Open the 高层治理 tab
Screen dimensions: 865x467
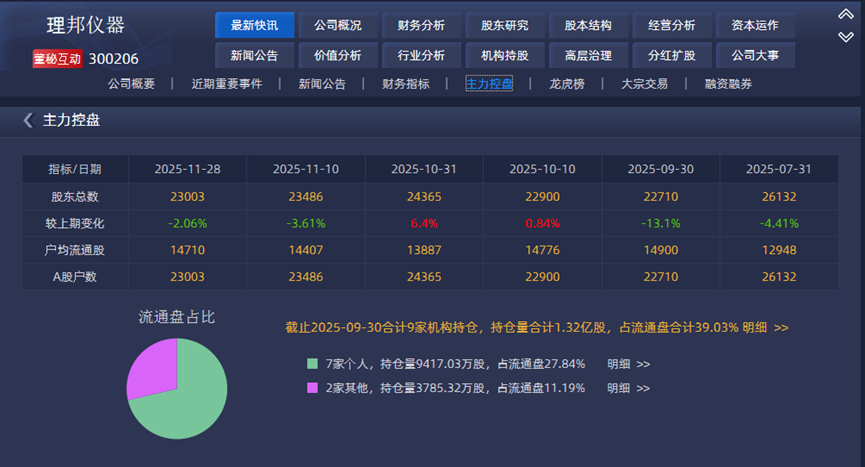(x=588, y=56)
